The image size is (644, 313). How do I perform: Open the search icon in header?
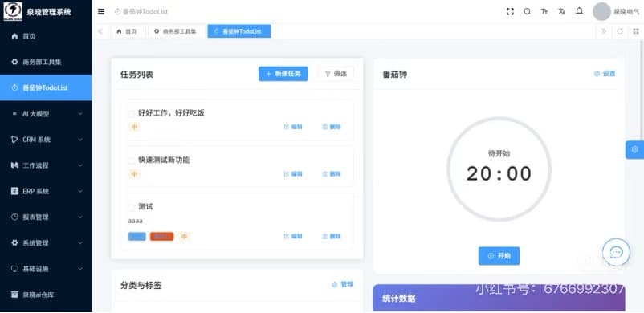click(527, 11)
